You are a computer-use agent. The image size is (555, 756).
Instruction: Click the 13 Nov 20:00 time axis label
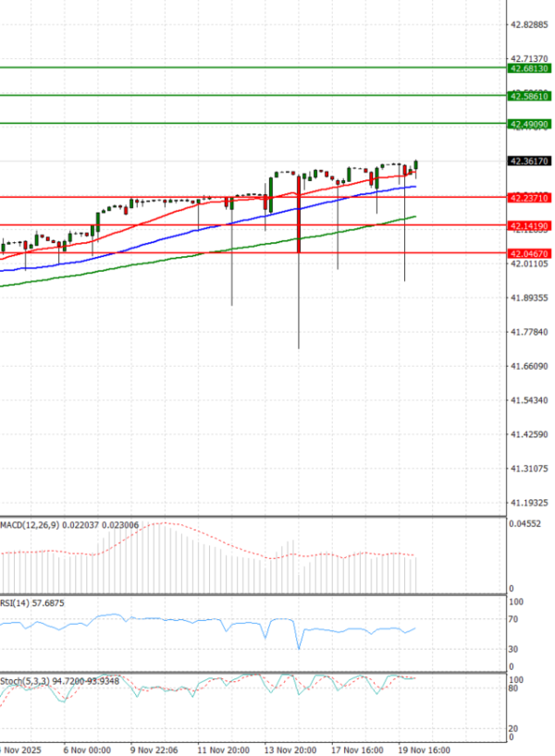click(x=289, y=749)
